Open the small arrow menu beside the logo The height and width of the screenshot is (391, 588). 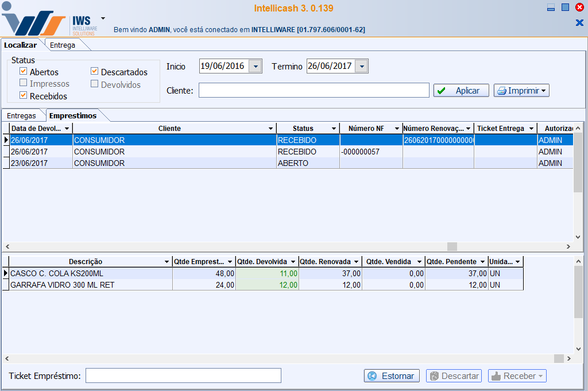point(103,18)
